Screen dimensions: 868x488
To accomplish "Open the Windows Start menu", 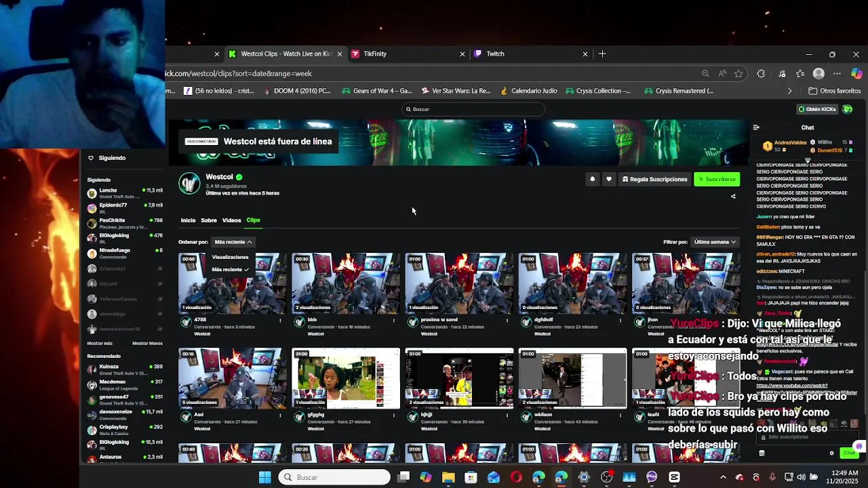I will click(265, 477).
